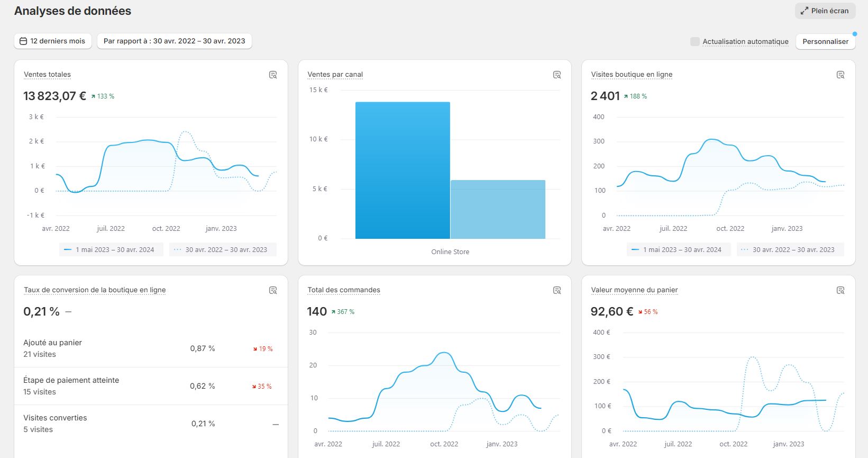Open report icon on Valeur moyenne du panier card
This screenshot has height=458, width=868.
840,290
